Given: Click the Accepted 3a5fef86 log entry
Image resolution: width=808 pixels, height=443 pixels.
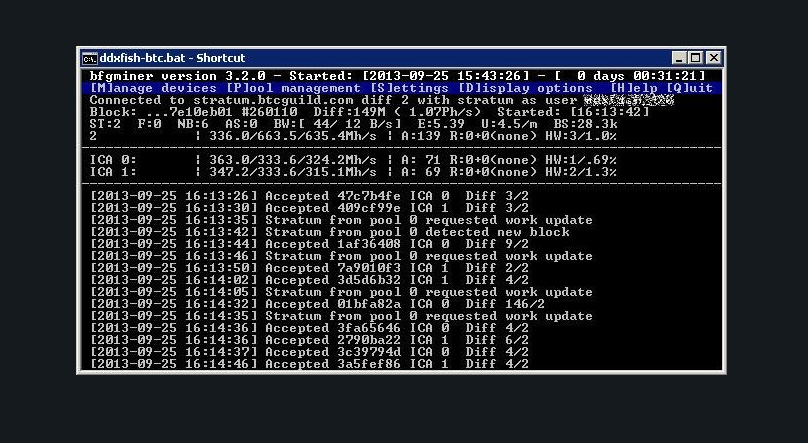Looking at the screenshot, I should coord(309,364).
